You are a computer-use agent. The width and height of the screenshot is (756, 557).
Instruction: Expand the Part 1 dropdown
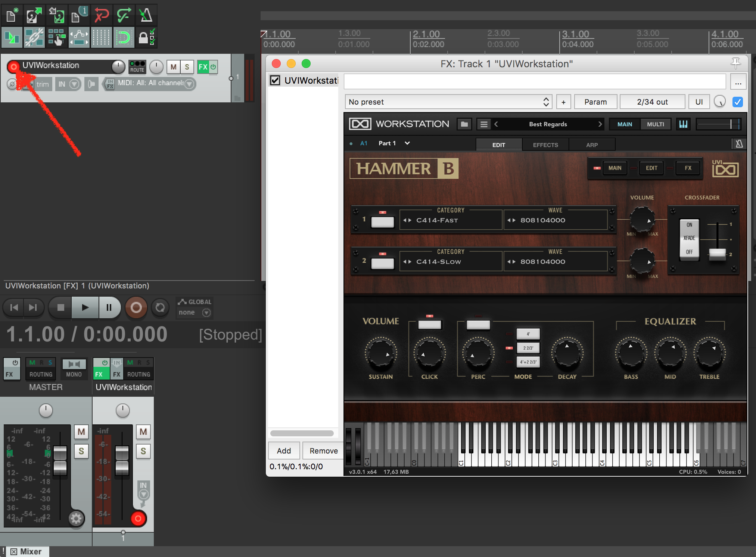coord(407,143)
